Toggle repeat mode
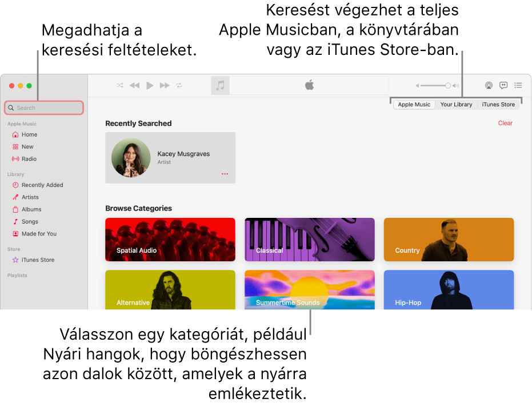This screenshot has width=532, height=406. point(179,85)
